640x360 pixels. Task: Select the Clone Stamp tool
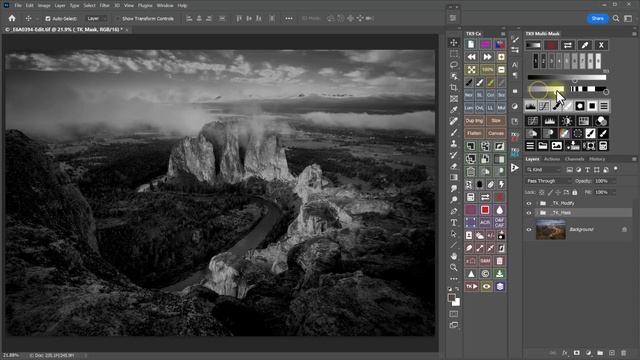pos(454,144)
